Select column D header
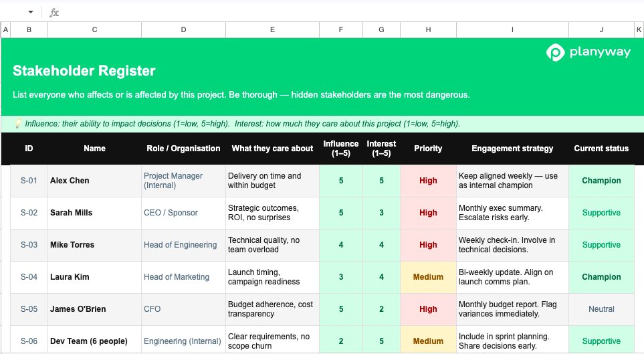The height and width of the screenshot is (354, 644). 184,29
